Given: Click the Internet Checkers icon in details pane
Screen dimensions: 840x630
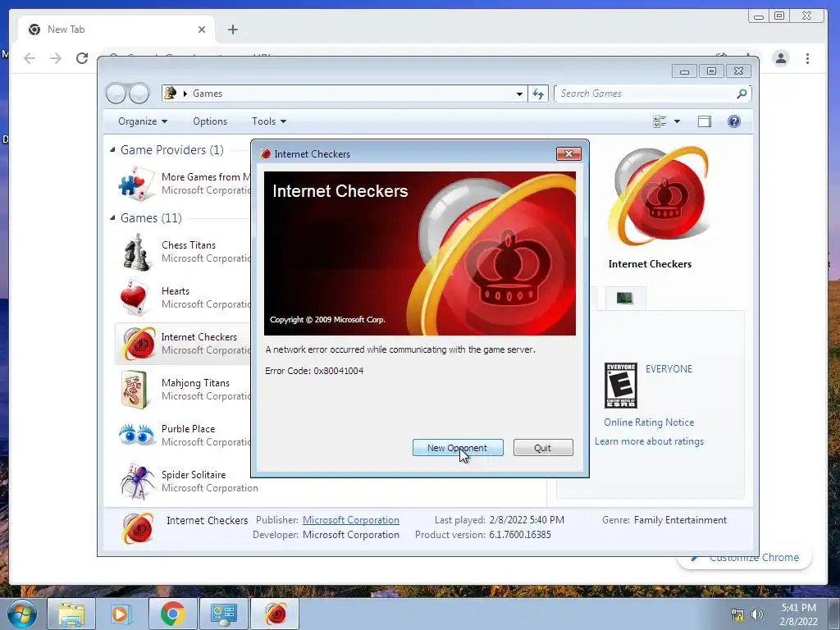Looking at the screenshot, I should (138, 527).
